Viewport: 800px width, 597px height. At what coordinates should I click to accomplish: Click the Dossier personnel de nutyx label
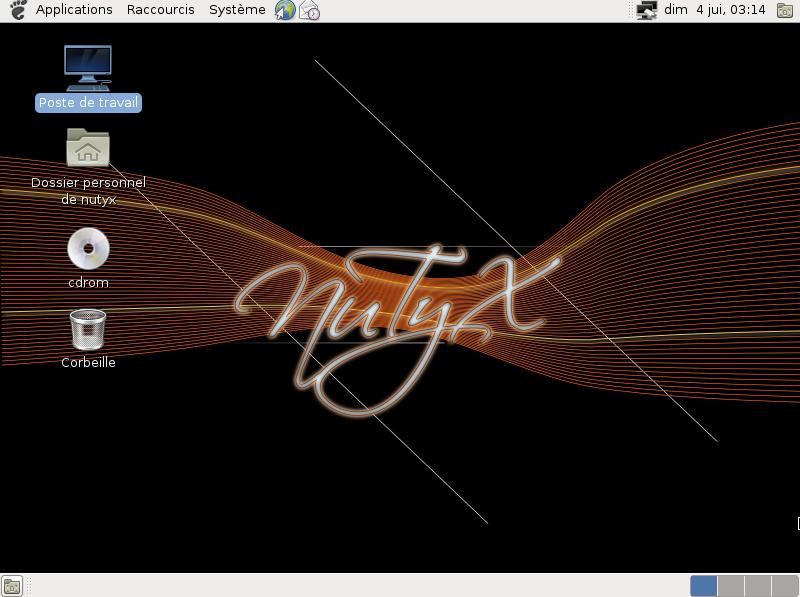(88, 191)
